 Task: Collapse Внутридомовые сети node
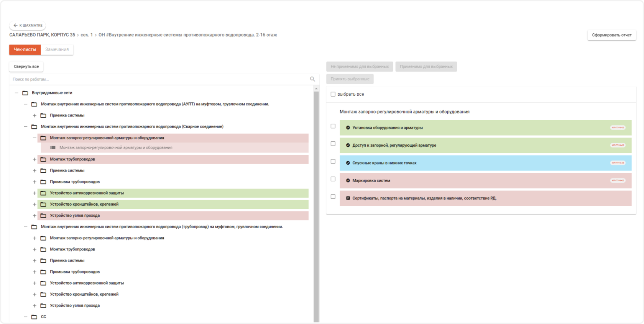pos(16,93)
